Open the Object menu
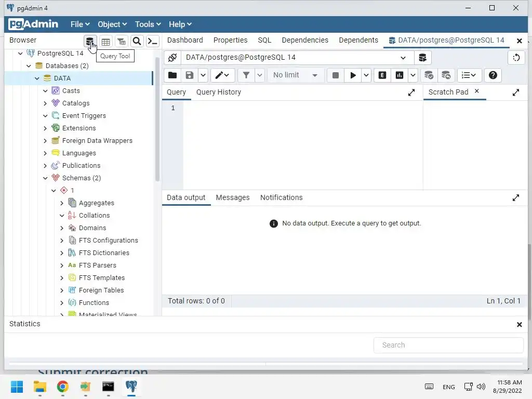Image resolution: width=532 pixels, height=399 pixels. pyautogui.click(x=112, y=24)
